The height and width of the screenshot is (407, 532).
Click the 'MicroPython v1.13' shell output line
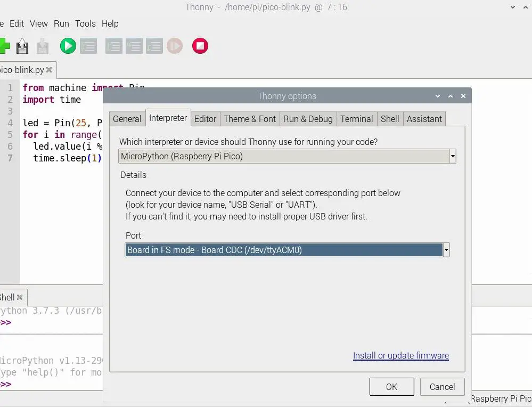pyautogui.click(x=51, y=361)
